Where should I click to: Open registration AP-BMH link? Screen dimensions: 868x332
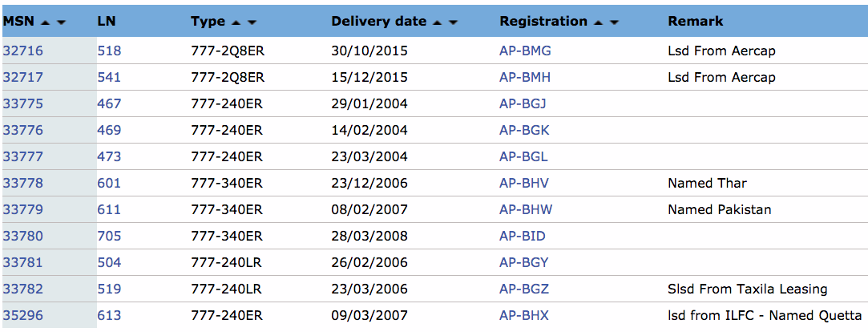click(x=525, y=78)
